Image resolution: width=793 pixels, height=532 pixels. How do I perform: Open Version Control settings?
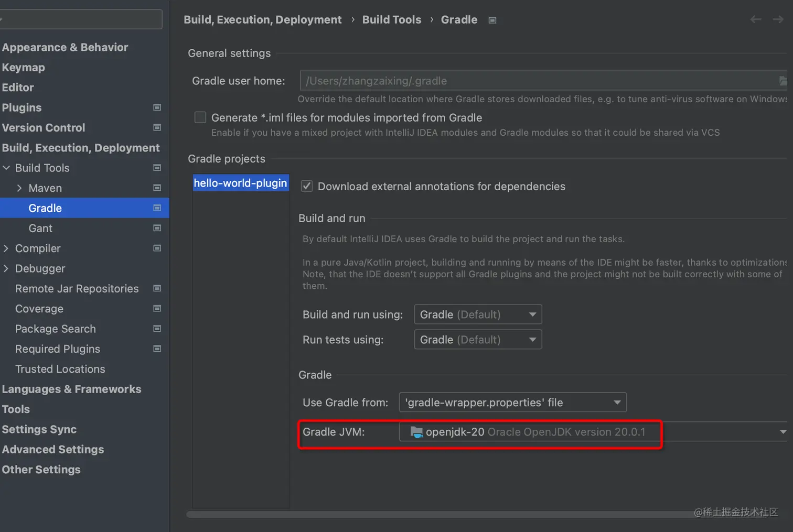44,127
